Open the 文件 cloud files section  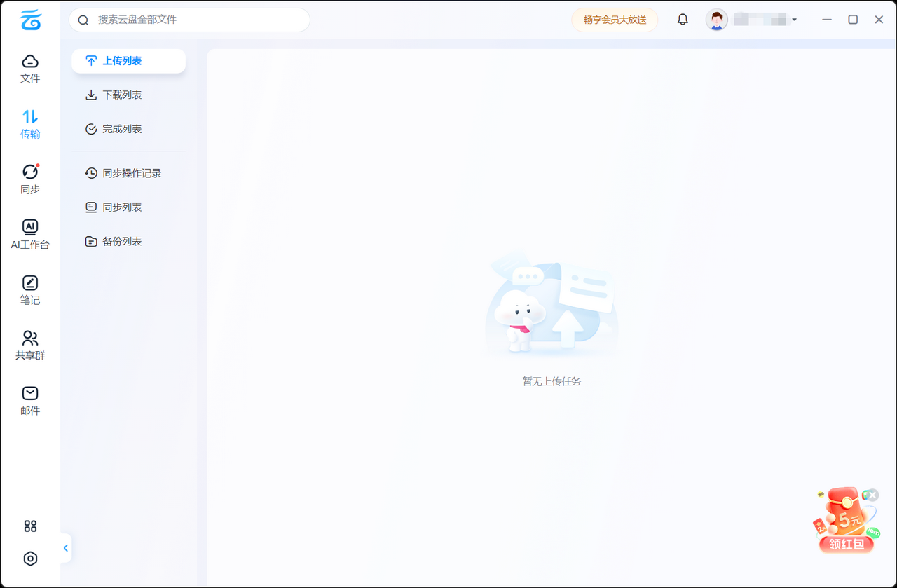(x=30, y=68)
